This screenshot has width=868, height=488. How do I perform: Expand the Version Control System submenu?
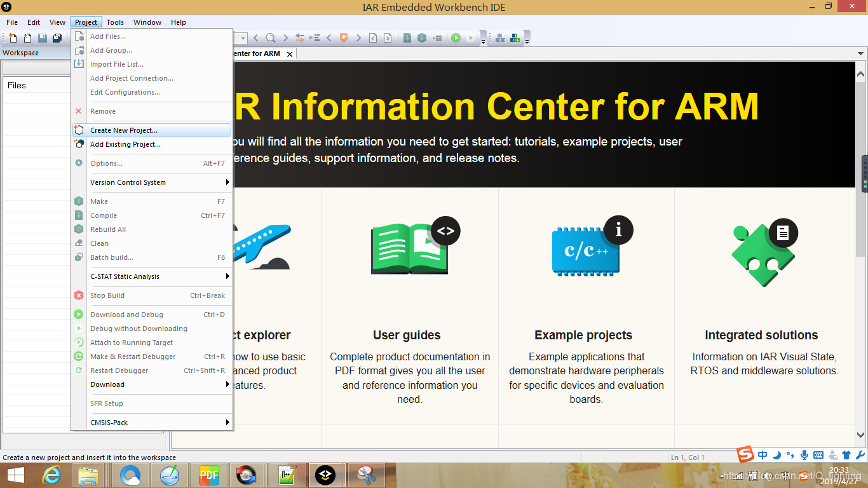coord(151,182)
